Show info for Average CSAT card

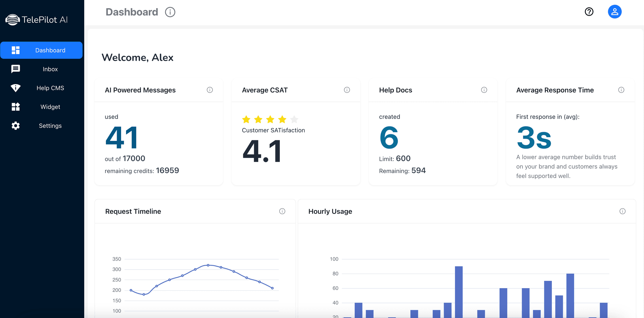347,90
